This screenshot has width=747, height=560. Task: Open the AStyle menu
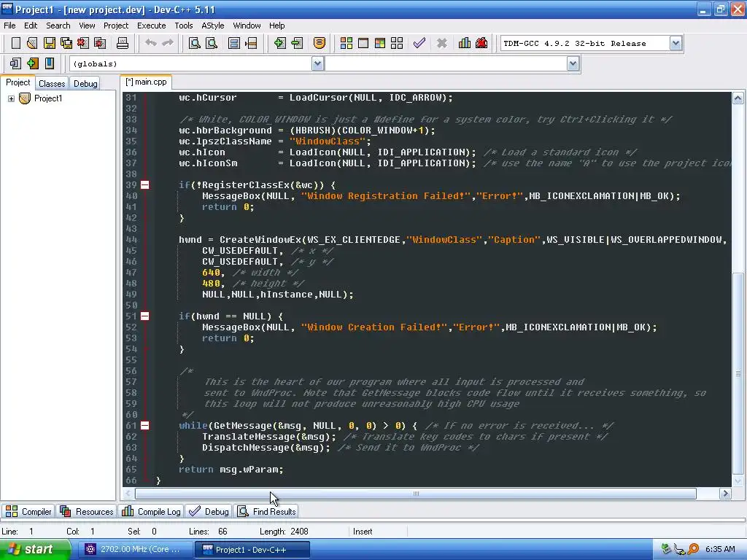212,26
